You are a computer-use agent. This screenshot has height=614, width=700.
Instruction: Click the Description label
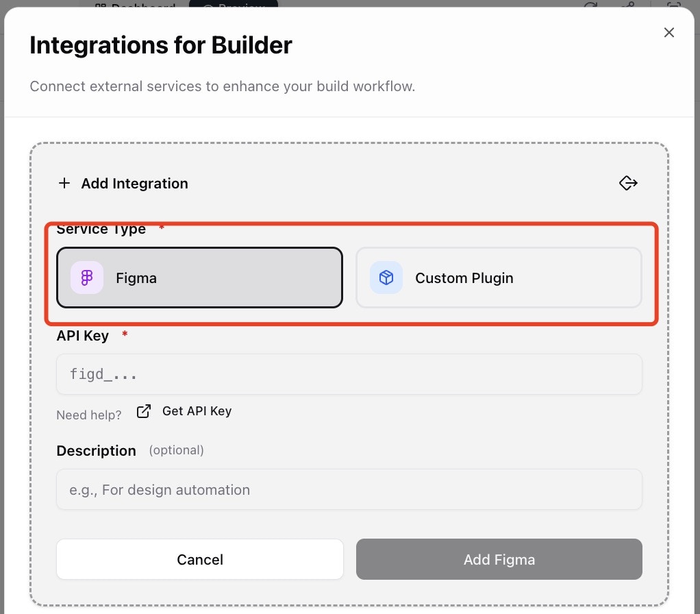tap(97, 451)
